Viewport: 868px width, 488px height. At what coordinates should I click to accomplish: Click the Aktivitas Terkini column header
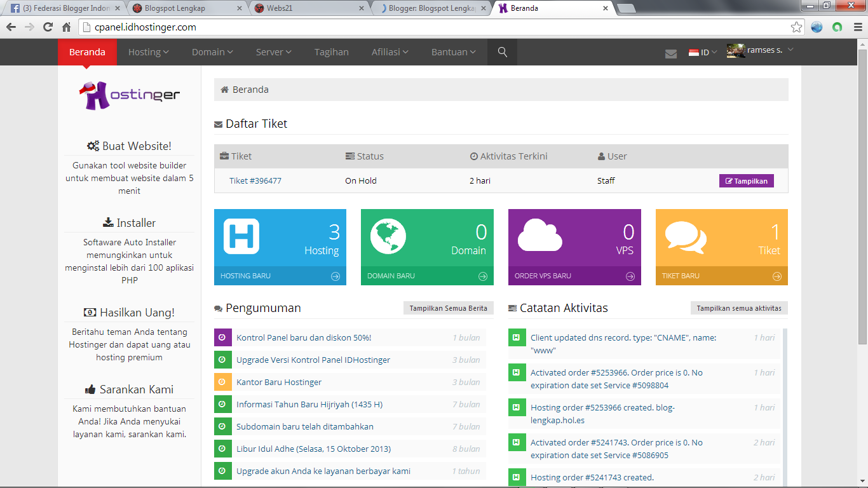pos(508,156)
